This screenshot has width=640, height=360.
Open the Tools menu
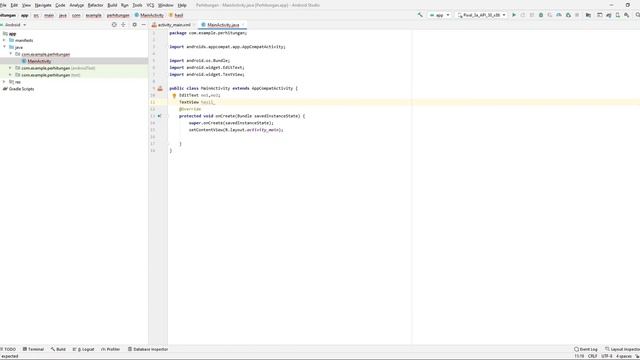pos(138,5)
